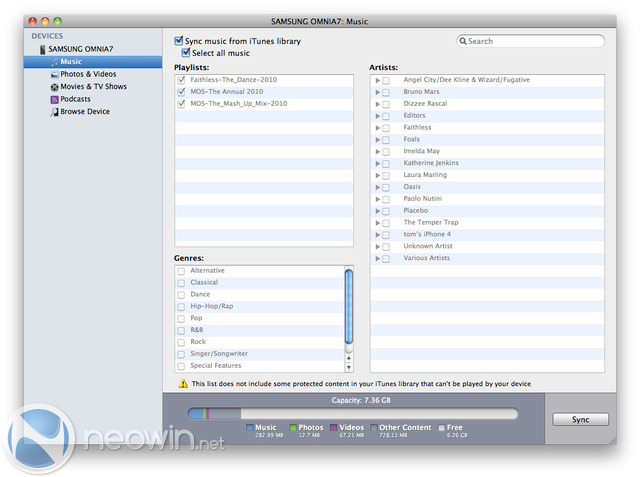Image resolution: width=640 pixels, height=477 pixels.
Task: Open Movies & TV Shows section
Action: click(x=93, y=87)
